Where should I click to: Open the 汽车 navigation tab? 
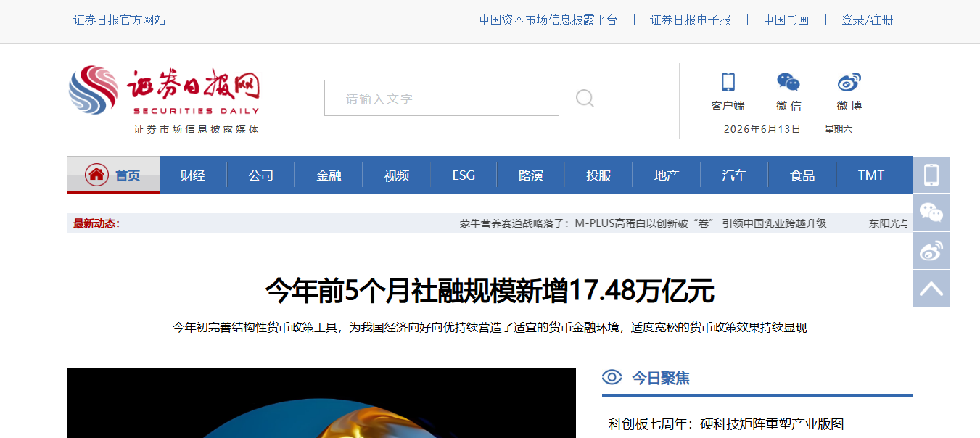[x=734, y=175]
